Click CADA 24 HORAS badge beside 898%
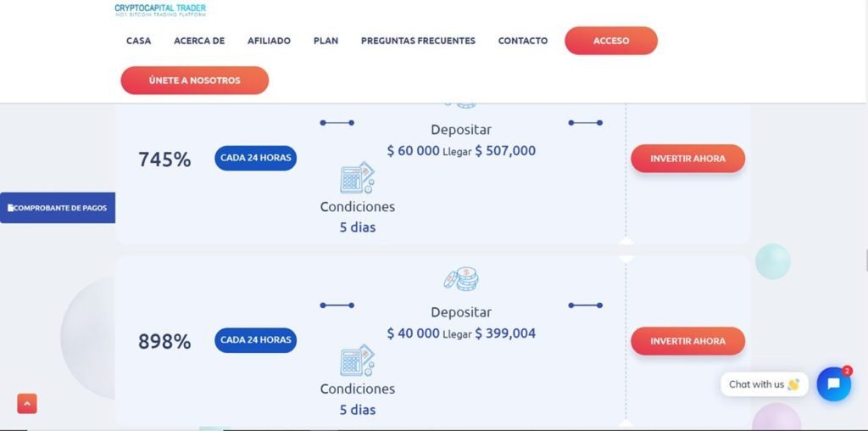 click(x=256, y=340)
